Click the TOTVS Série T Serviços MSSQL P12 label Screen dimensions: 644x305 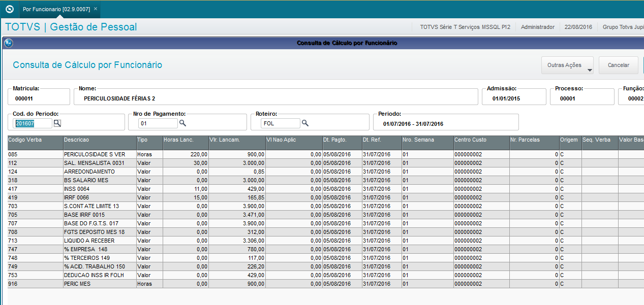[x=465, y=27]
